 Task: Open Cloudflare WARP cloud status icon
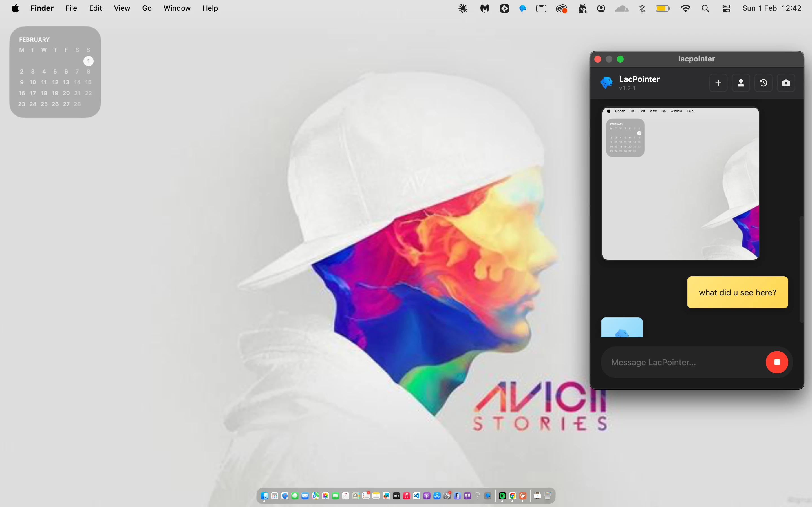point(622,8)
